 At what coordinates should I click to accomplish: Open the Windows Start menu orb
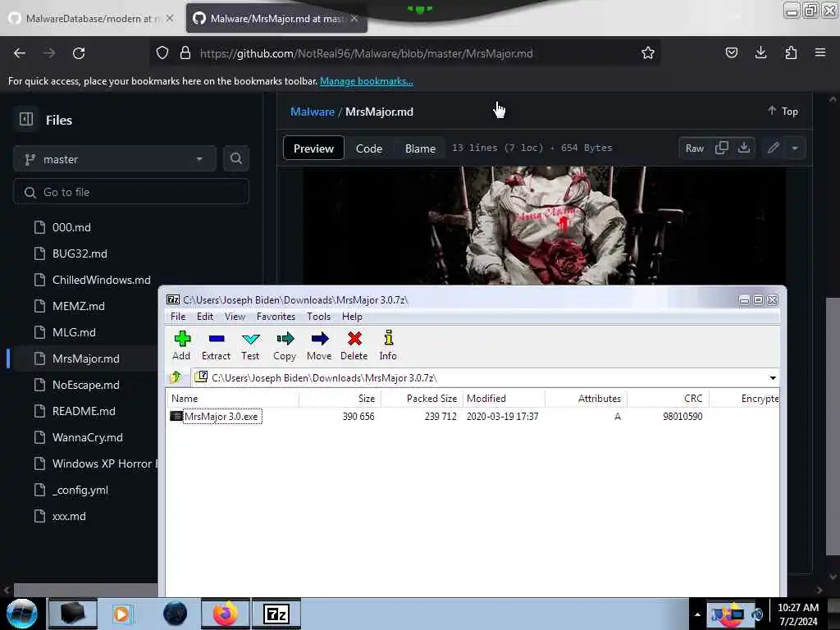22,614
